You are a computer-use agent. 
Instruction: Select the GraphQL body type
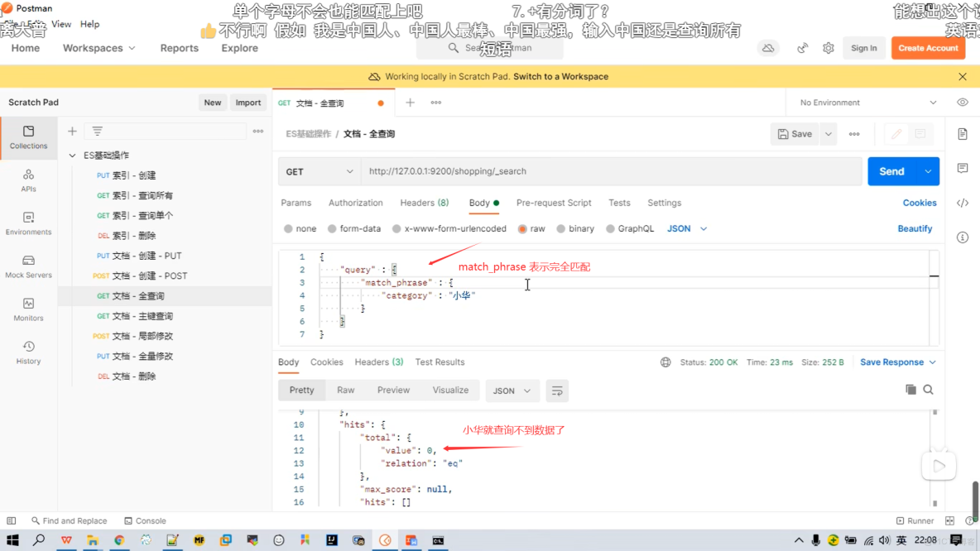coord(630,228)
